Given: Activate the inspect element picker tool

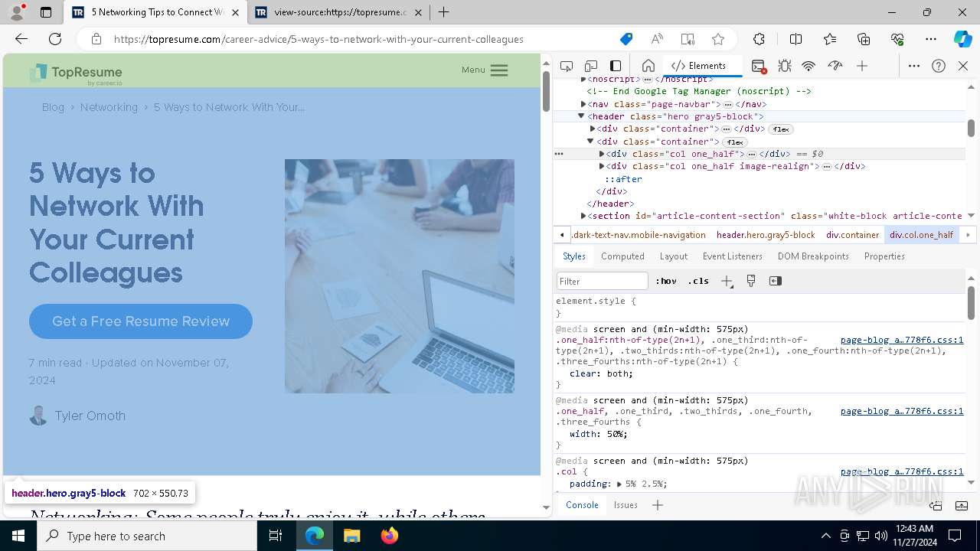Looking at the screenshot, I should point(567,66).
